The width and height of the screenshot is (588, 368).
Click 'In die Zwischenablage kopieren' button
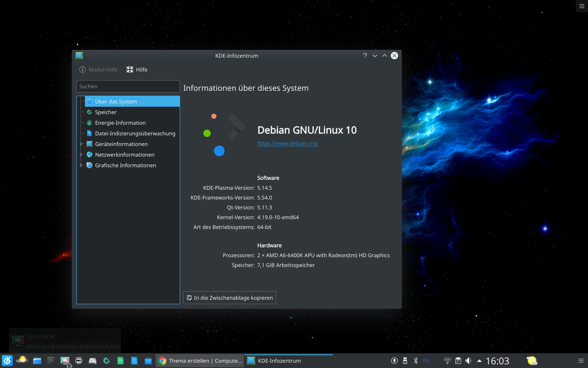point(229,298)
